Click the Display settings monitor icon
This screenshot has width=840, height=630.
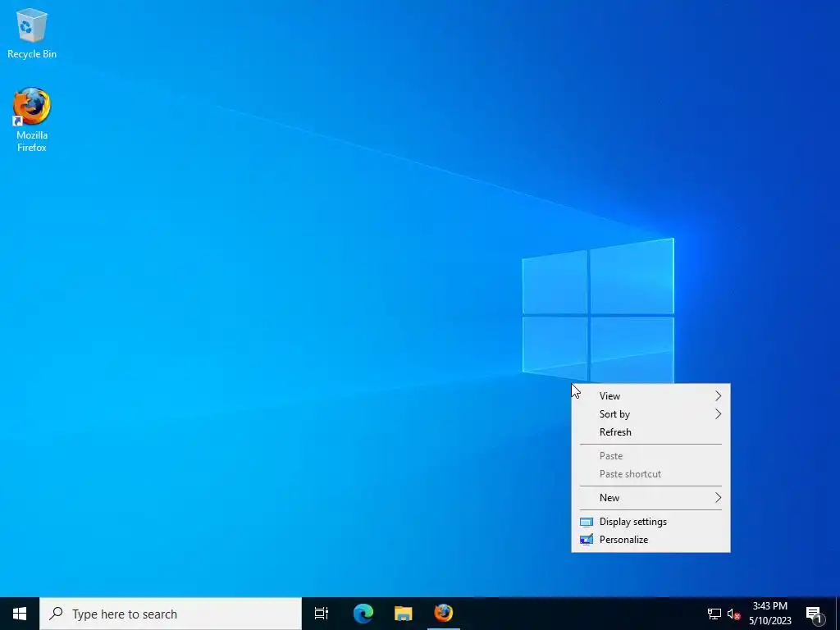pos(586,522)
